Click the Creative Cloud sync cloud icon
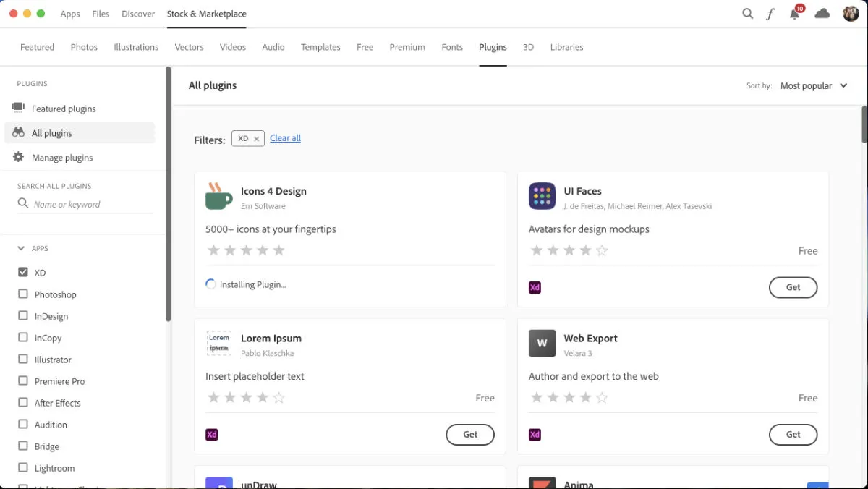The image size is (868, 489). 822,13
